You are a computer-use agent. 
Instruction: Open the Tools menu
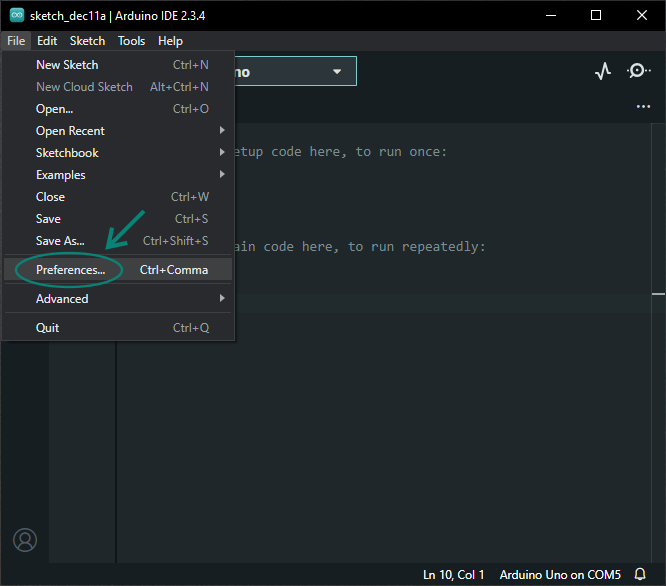131,41
